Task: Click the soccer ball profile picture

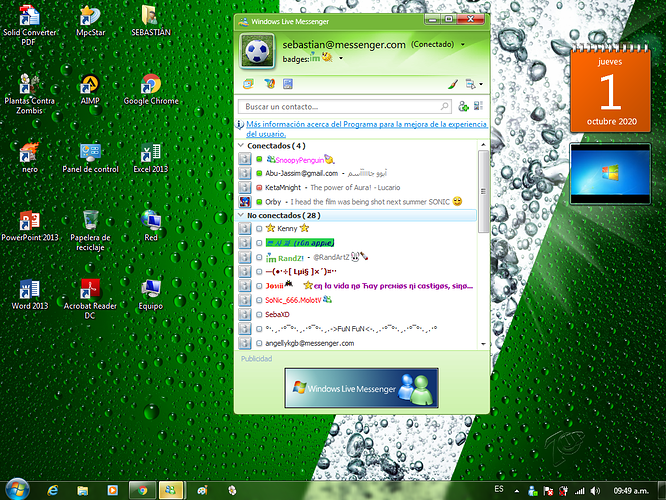Action: point(257,50)
